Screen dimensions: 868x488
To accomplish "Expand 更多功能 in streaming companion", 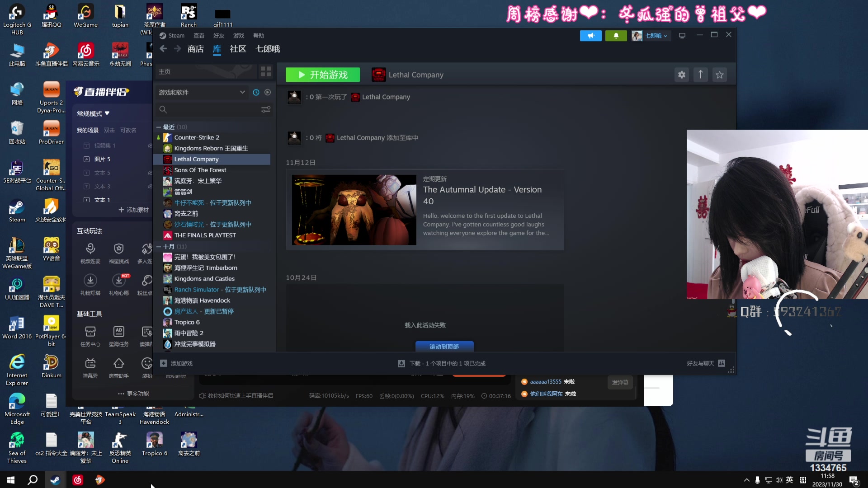I will 133,394.
